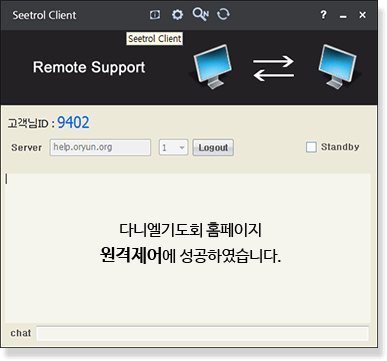Close the Seetrol Client window

pos(362,15)
